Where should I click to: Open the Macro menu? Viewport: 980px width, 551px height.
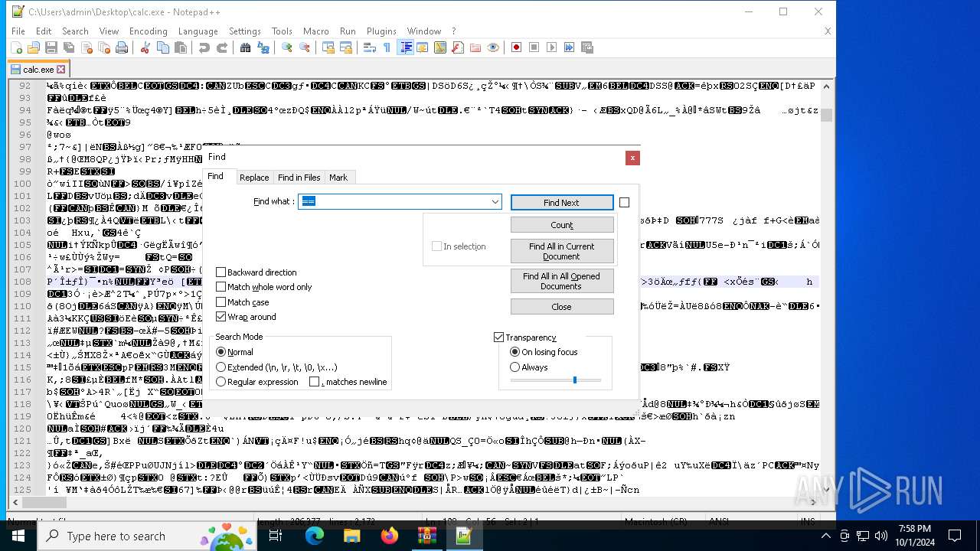(315, 31)
